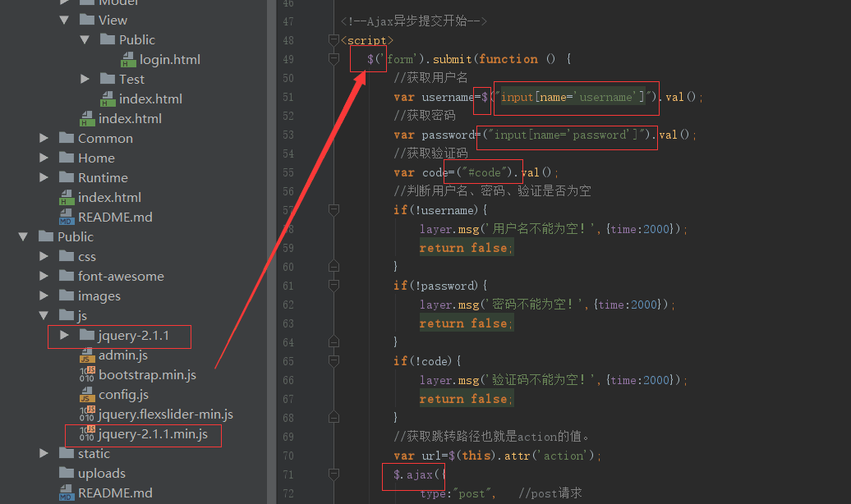The image size is (851, 504).
Task: Fold the if(!username) block at line 57
Action: coord(333,210)
